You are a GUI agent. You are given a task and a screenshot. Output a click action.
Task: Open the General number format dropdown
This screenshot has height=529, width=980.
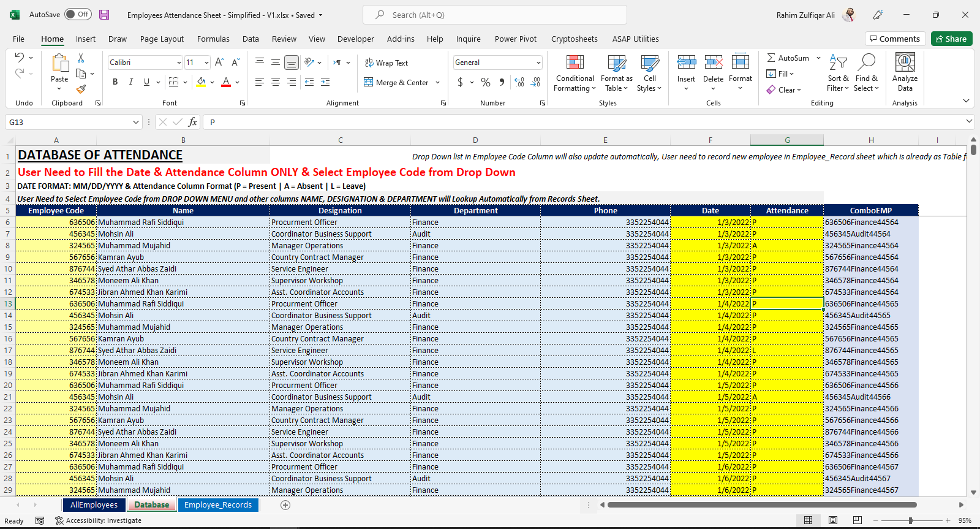click(538, 63)
